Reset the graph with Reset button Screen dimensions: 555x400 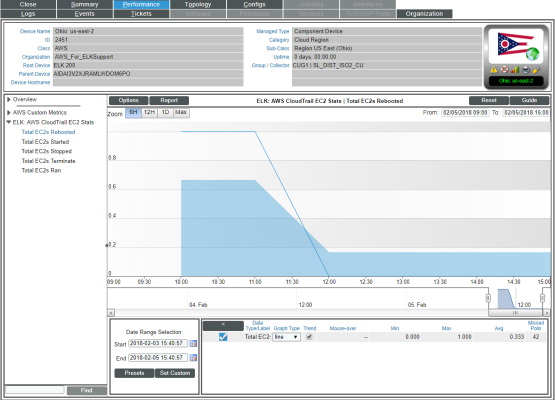point(489,101)
